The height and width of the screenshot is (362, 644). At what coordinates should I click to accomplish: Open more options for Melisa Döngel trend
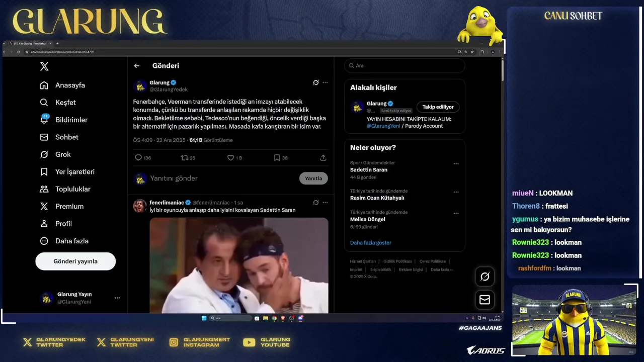tap(456, 213)
